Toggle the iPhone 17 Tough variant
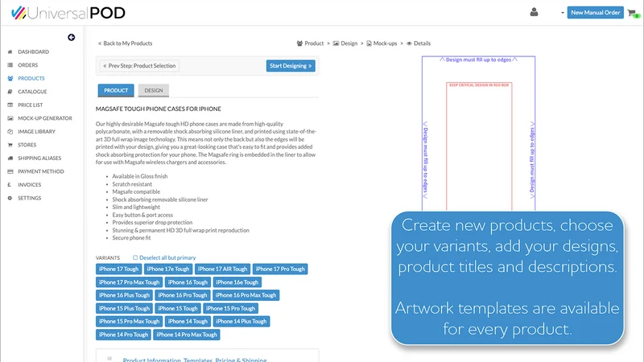 [x=118, y=269]
